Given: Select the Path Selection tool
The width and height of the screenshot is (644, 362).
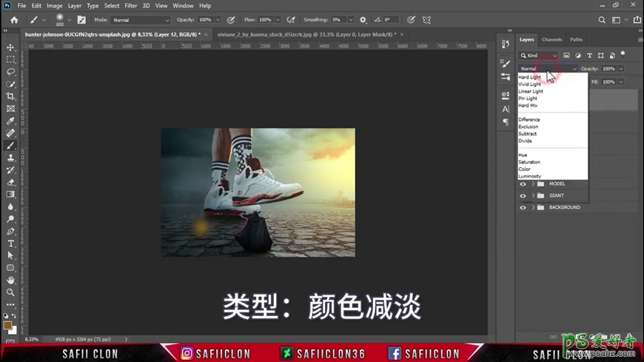Looking at the screenshot, I should 10,255.
